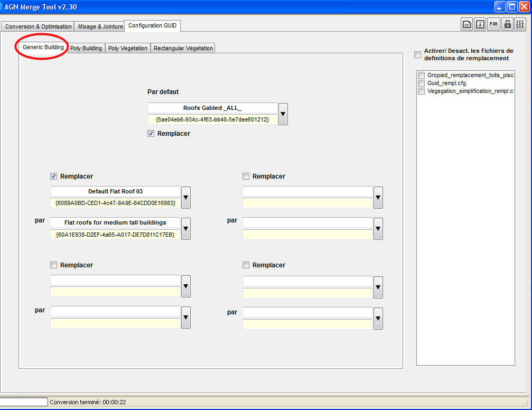The image size is (532, 410).
Task: Switch to the Poly Vegetation tab
Action: (x=128, y=48)
